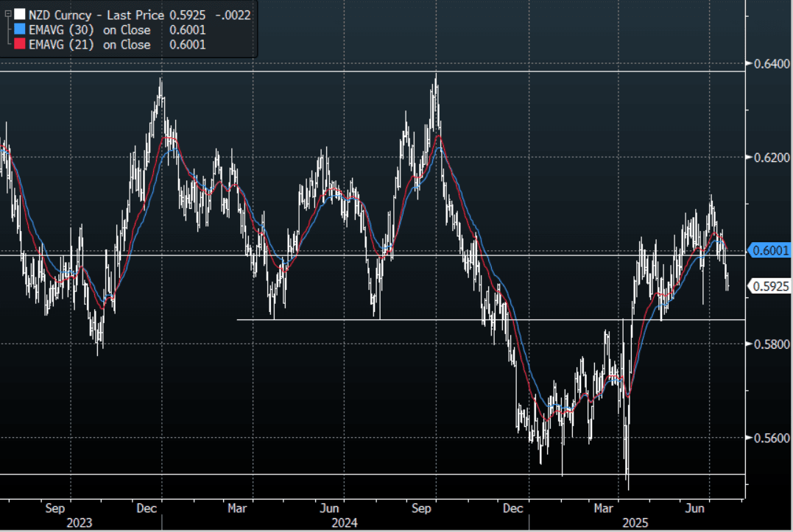Click the 0.6200 price axis label
This screenshot has height=532, width=793.
[770, 157]
